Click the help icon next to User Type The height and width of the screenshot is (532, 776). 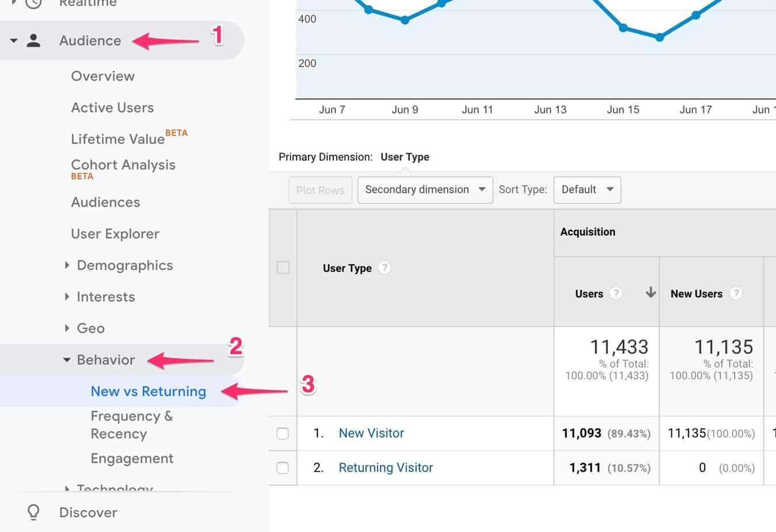[x=384, y=267]
